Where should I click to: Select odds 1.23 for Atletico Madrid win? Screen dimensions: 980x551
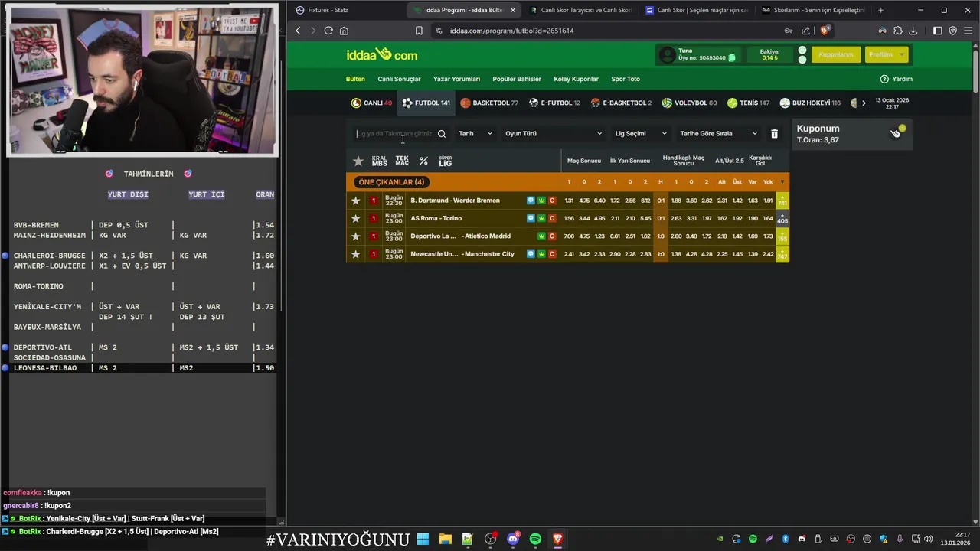pyautogui.click(x=599, y=236)
